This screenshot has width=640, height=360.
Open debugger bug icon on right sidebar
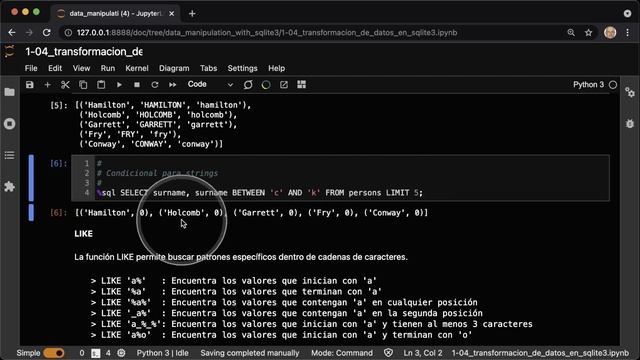[630, 123]
